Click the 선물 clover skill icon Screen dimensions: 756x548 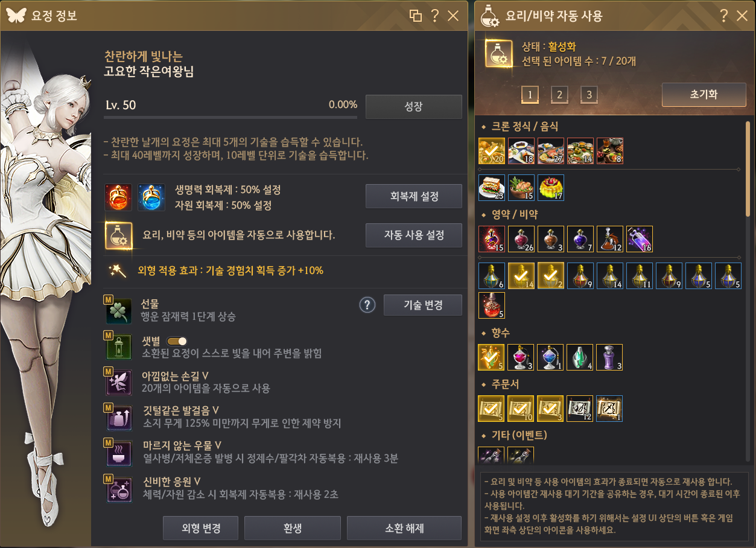119,311
